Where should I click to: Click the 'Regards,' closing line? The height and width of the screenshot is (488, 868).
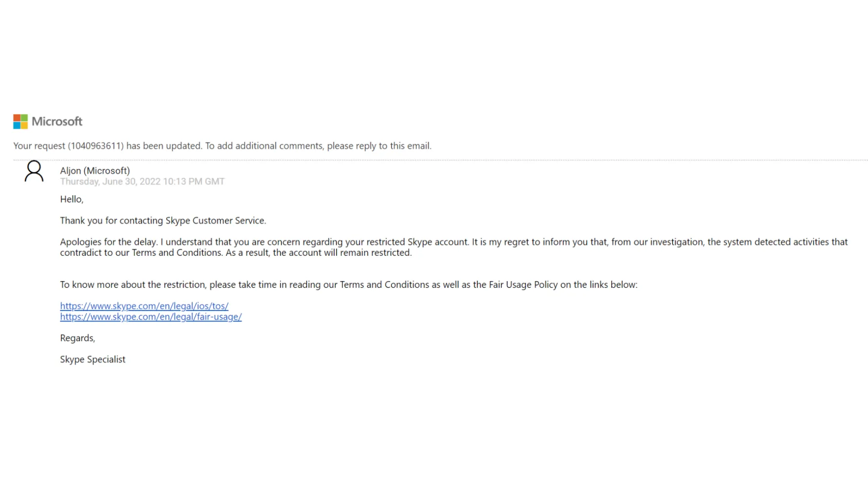(78, 338)
